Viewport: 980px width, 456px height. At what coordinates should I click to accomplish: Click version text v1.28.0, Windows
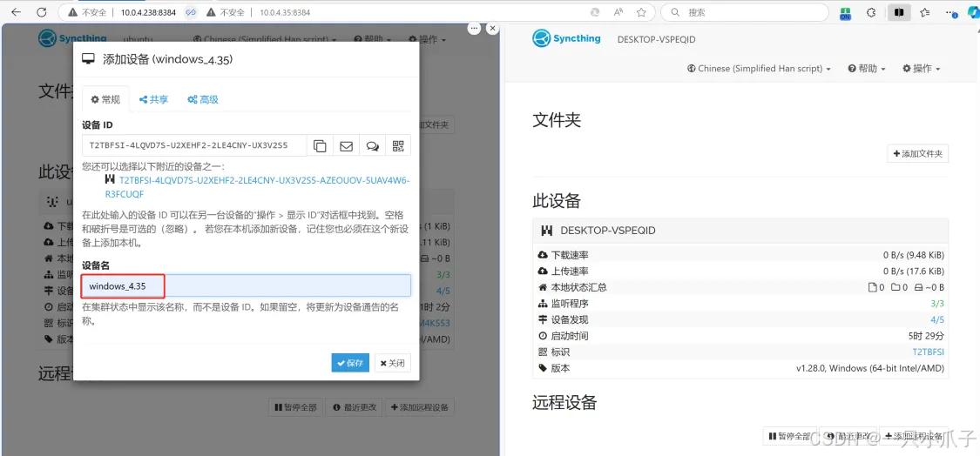pyautogui.click(x=870, y=369)
